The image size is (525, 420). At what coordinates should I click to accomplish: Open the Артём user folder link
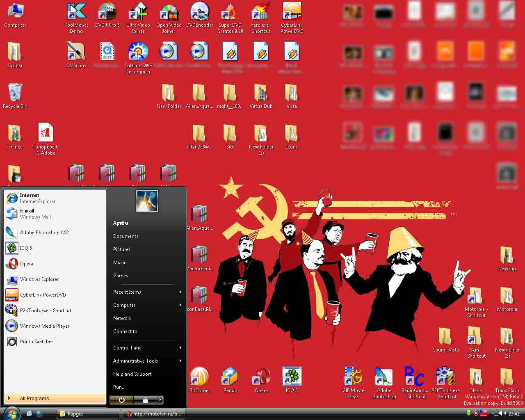[121, 223]
